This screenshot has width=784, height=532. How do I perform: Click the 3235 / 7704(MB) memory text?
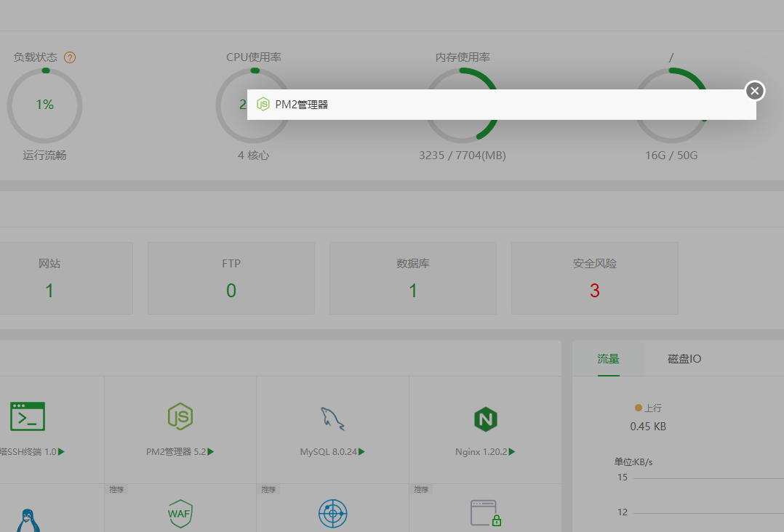click(x=463, y=156)
